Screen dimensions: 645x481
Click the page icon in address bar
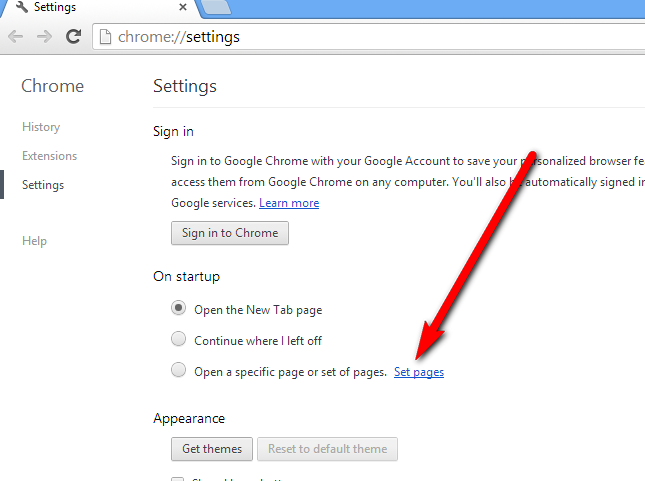coord(105,37)
